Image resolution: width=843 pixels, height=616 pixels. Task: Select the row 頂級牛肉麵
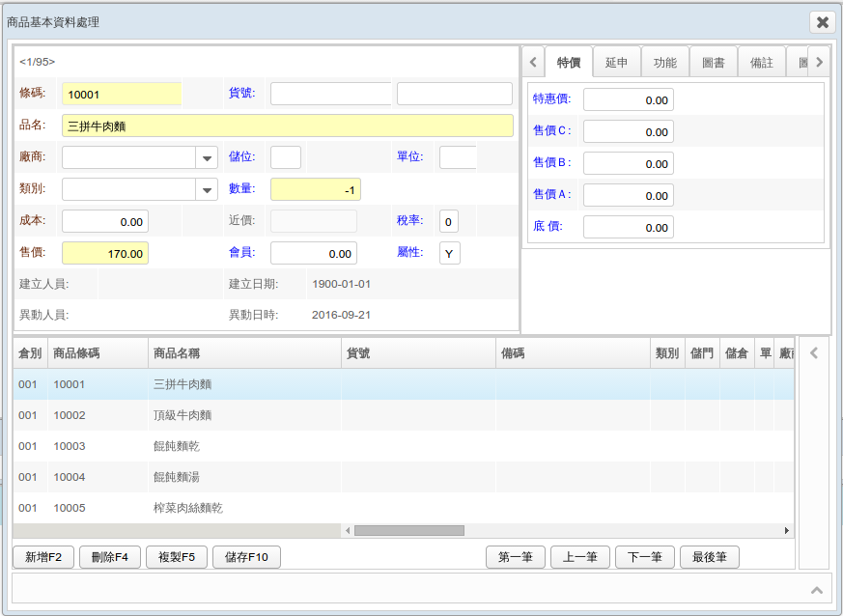coord(404,415)
